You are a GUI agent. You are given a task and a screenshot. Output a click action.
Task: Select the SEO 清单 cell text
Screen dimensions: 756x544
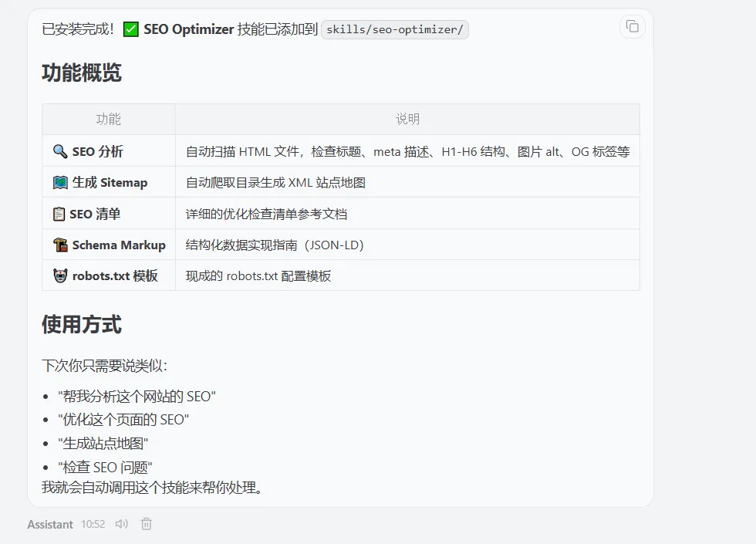[94, 214]
